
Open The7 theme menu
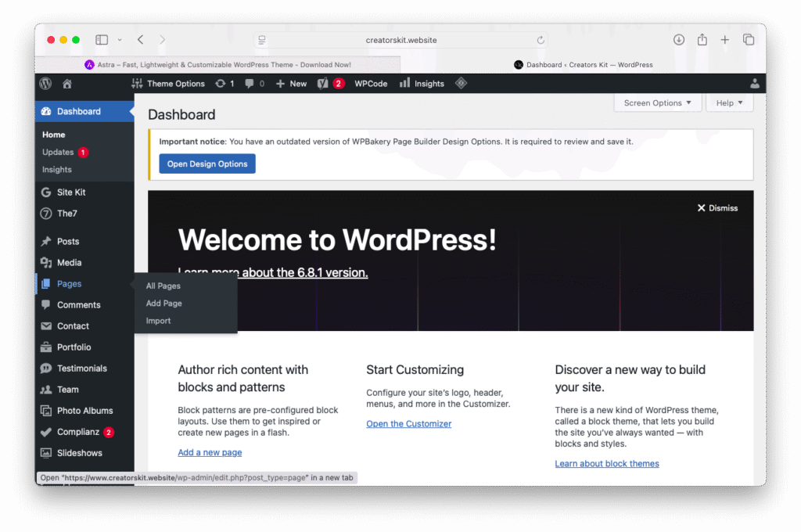tap(84, 213)
